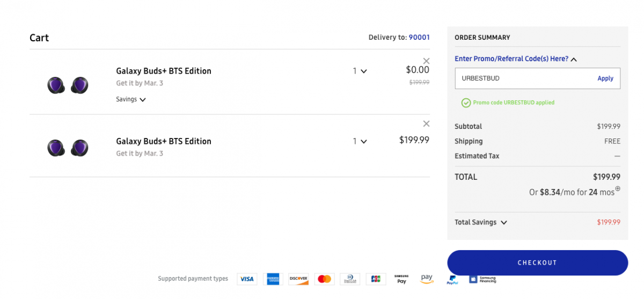Click the Visa payment icon
The width and height of the screenshot is (644, 299).
tap(247, 279)
